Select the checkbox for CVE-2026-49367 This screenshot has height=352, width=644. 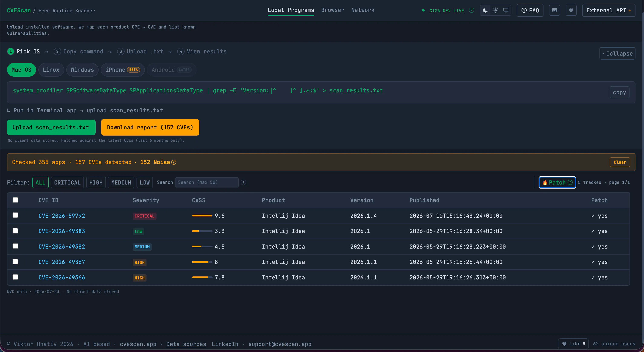coord(15,262)
